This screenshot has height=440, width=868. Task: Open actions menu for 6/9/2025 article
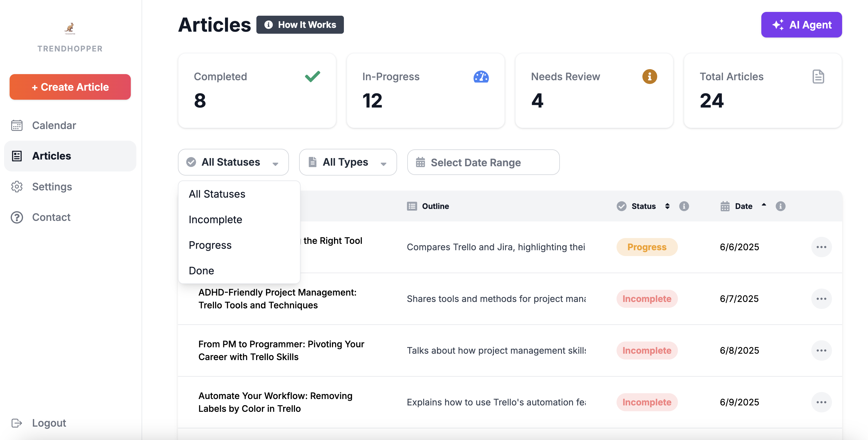pyautogui.click(x=821, y=402)
